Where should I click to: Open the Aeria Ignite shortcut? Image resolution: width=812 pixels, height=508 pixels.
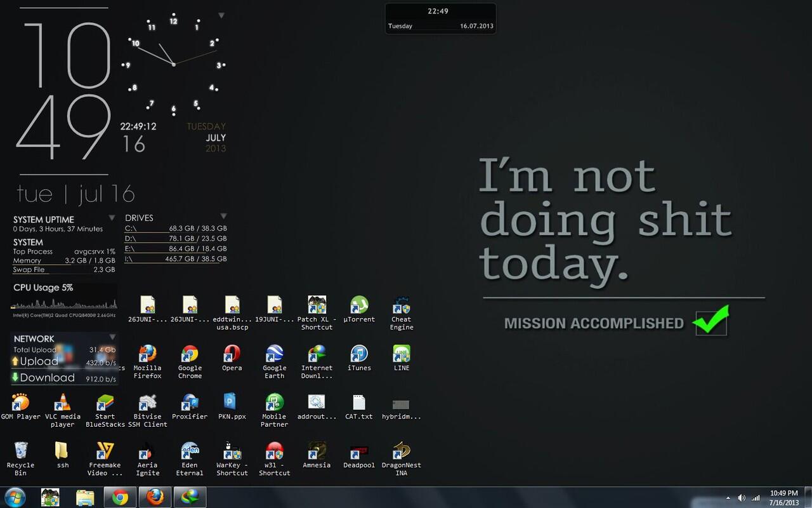147,459
